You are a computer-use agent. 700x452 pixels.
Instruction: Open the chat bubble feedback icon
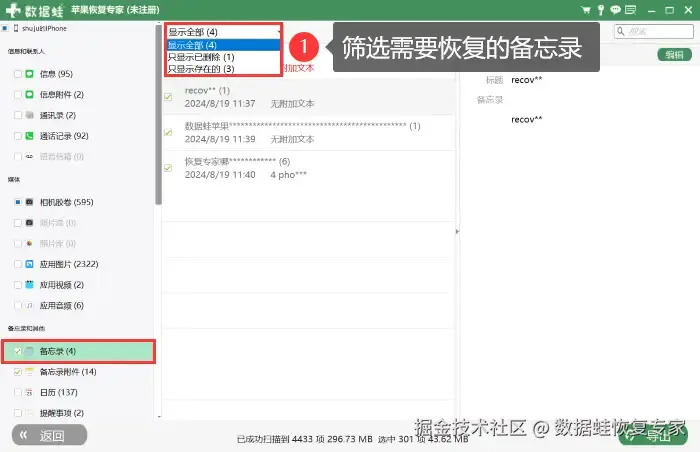pyautogui.click(x=616, y=10)
